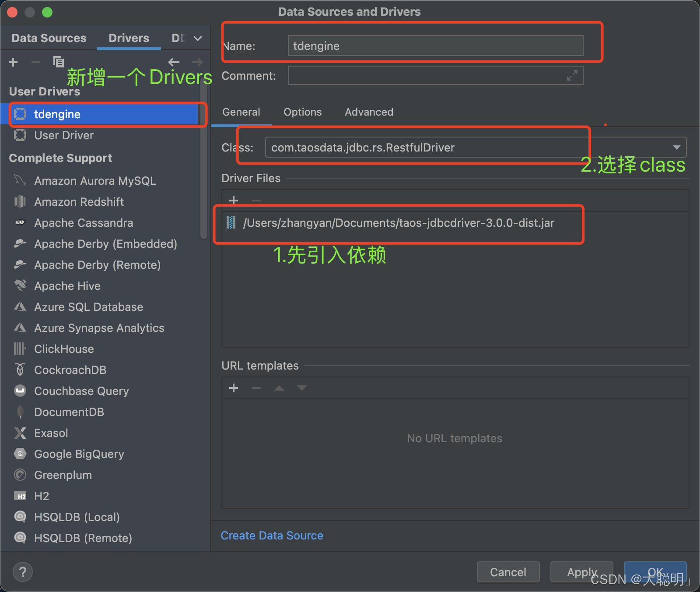Open the Class dropdown

(676, 147)
